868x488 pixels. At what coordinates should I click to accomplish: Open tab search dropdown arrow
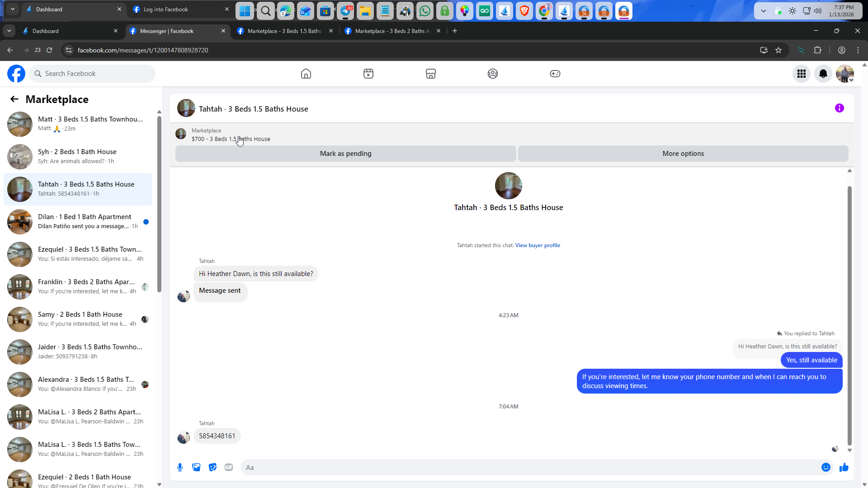(x=9, y=31)
